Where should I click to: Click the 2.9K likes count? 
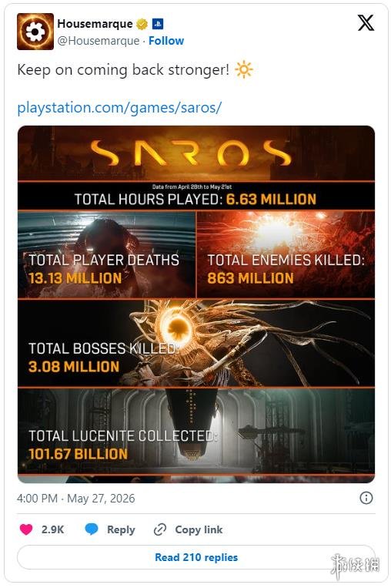53,529
